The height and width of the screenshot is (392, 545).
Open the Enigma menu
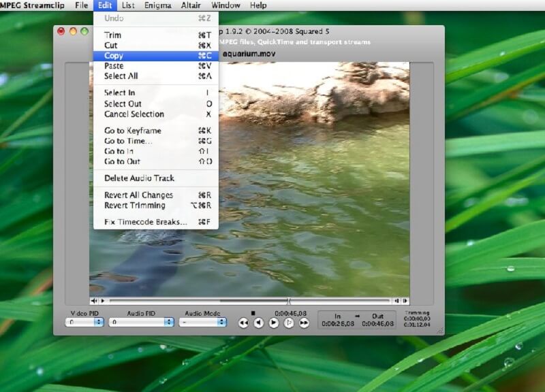pyautogui.click(x=158, y=5)
